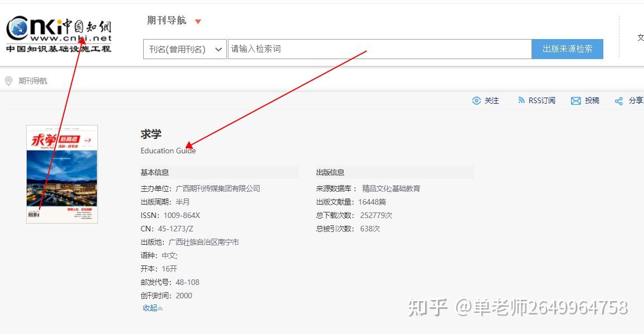
Task: Open the 求学 journal cover thumbnail
Action: (62, 174)
